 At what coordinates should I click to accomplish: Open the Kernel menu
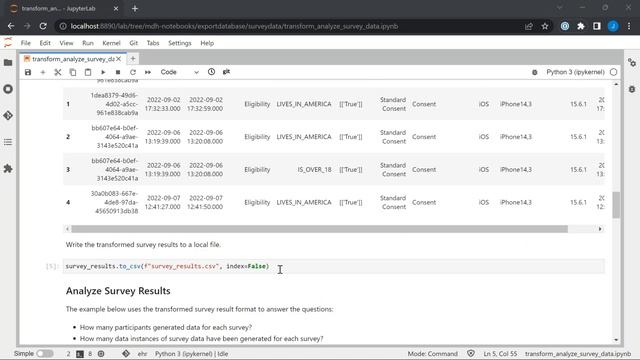[x=111, y=43]
